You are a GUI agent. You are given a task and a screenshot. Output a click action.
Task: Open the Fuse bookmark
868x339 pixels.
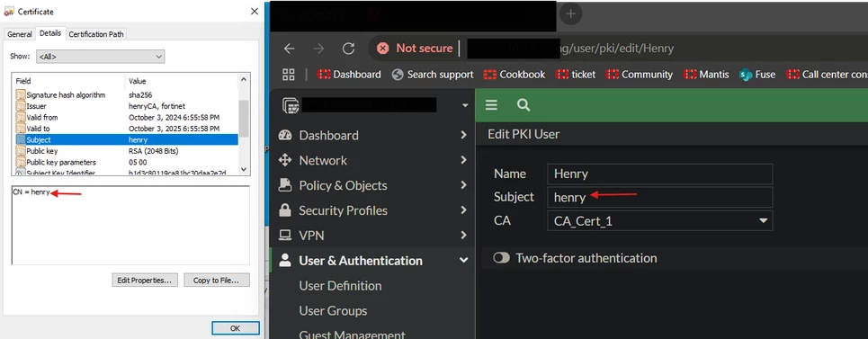(x=757, y=75)
